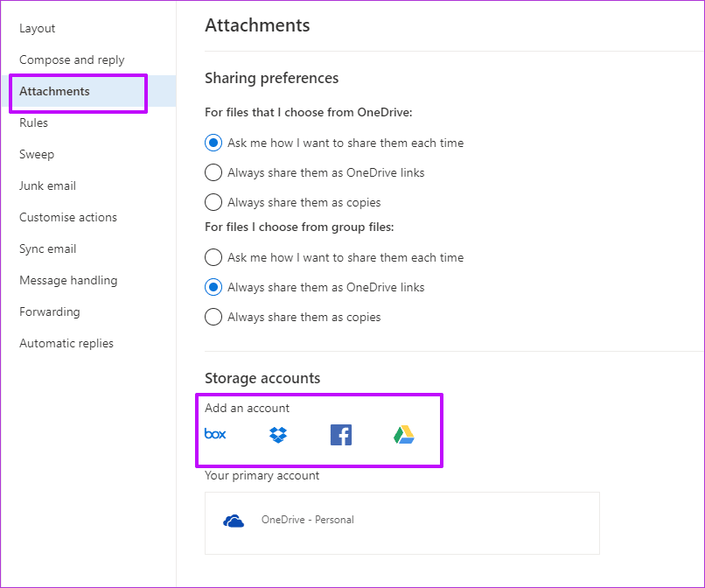This screenshot has height=588, width=705.
Task: Click 'For files that I choose from OneDrive:' text
Action: click(x=309, y=112)
